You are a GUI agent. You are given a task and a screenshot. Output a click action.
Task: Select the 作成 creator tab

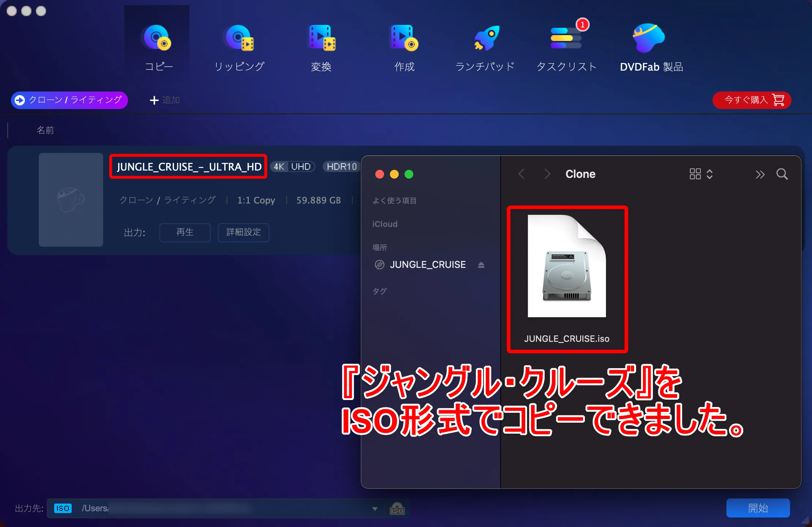(x=404, y=47)
